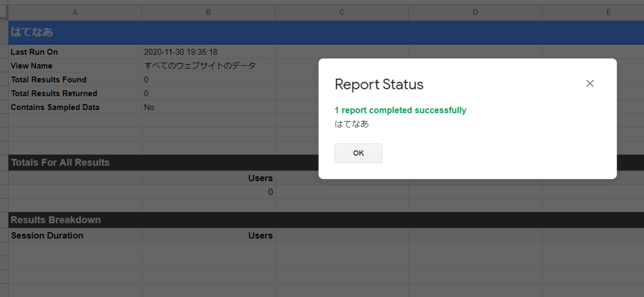Click the 'Totals For All Results' header cell
This screenshot has height=297, width=644.
[75, 162]
